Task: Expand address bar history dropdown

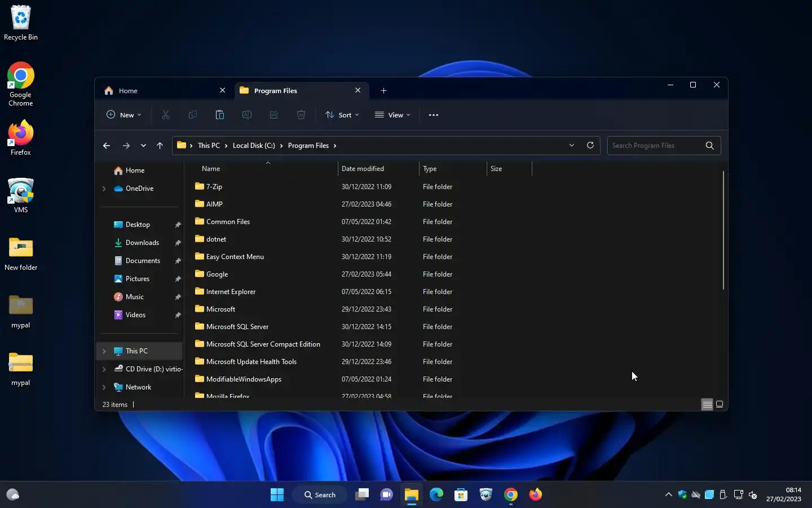Action: click(572, 145)
